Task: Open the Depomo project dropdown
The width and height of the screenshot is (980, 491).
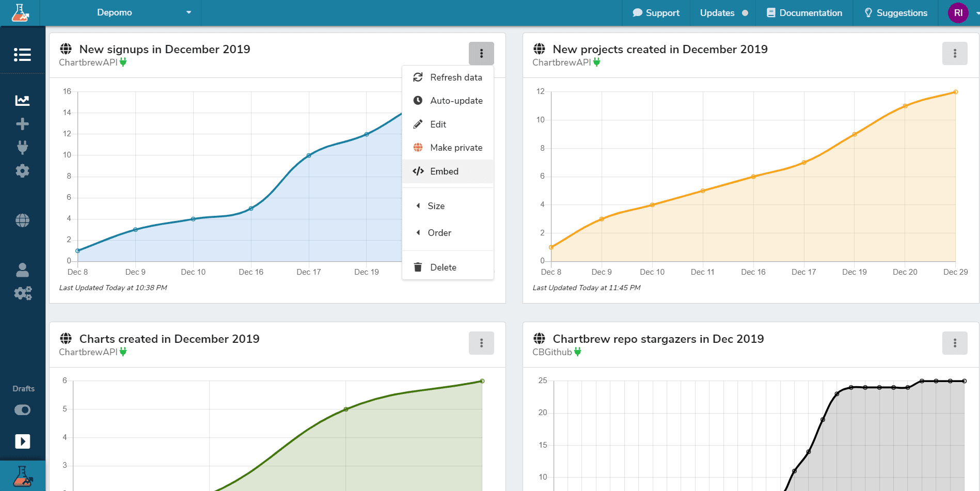Action: coord(144,12)
